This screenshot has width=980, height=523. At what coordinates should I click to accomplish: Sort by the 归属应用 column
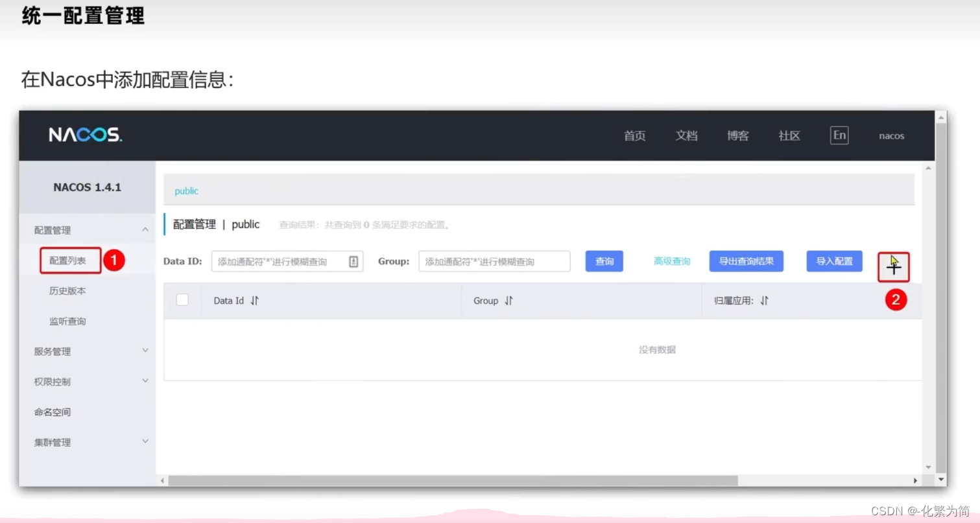(x=765, y=301)
